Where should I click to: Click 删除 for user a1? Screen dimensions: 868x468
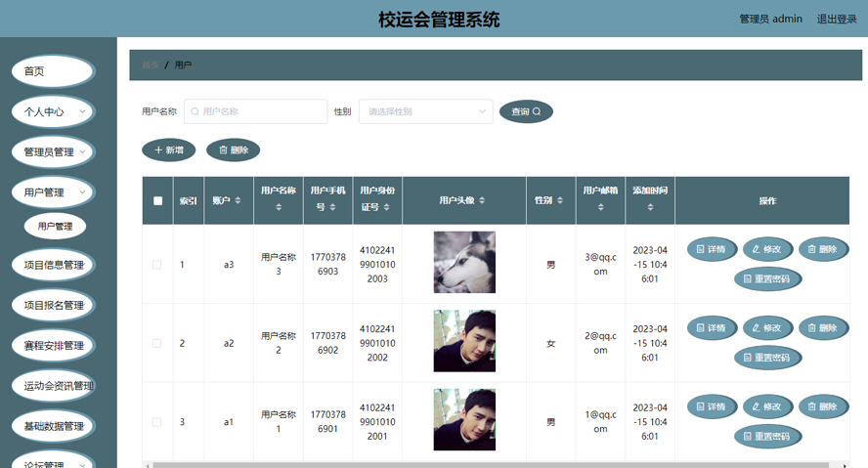click(x=823, y=406)
